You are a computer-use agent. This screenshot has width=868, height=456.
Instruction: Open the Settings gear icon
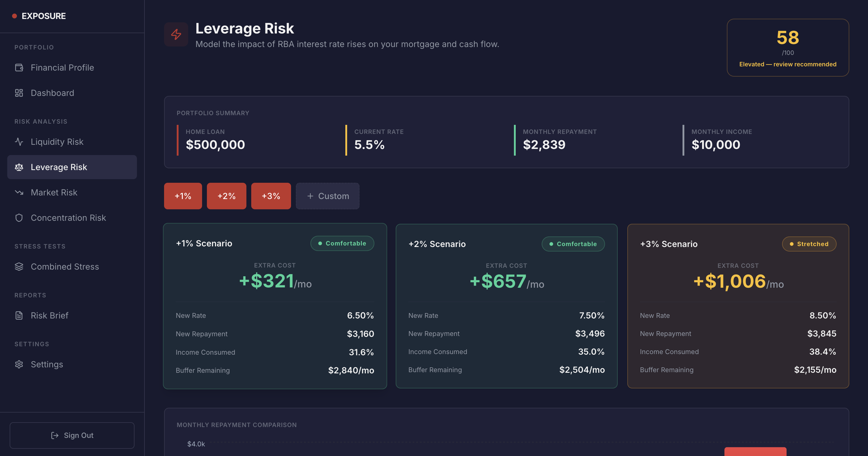(x=19, y=364)
